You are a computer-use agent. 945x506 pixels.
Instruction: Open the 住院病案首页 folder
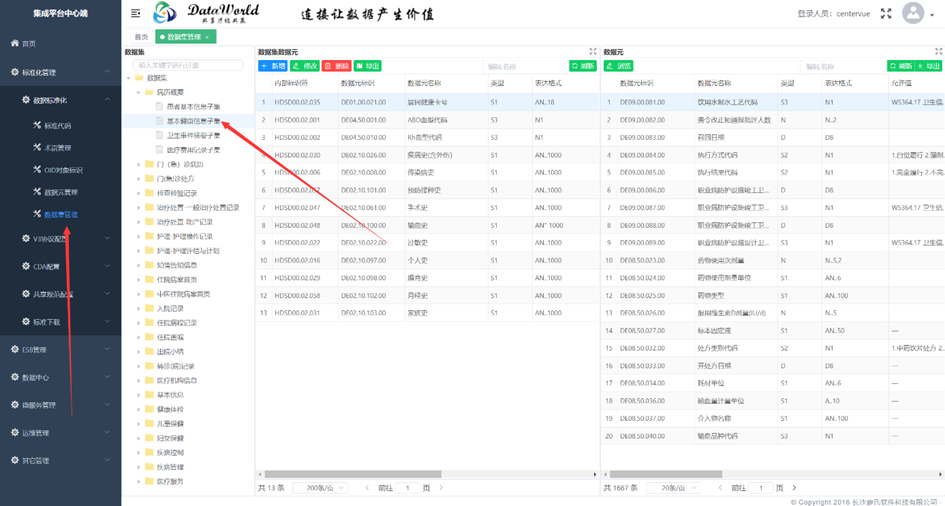pos(177,280)
